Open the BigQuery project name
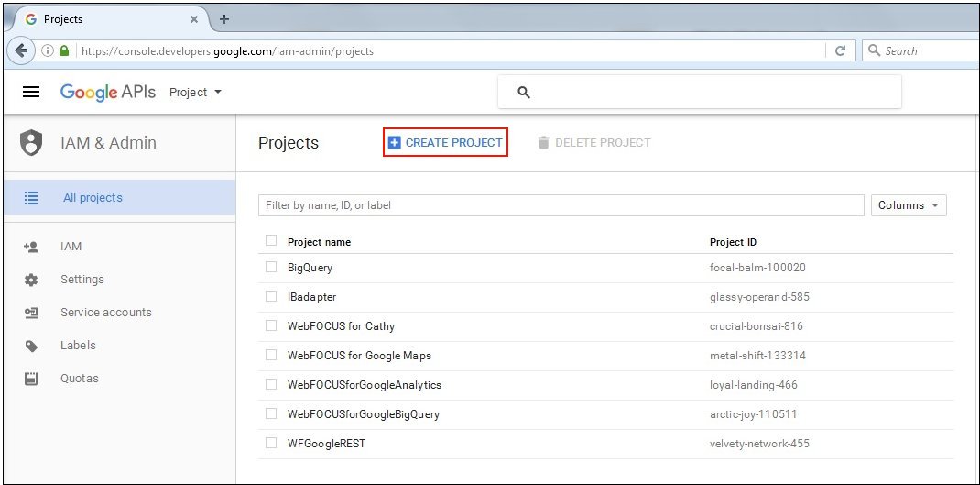The height and width of the screenshot is (485, 980). point(310,268)
